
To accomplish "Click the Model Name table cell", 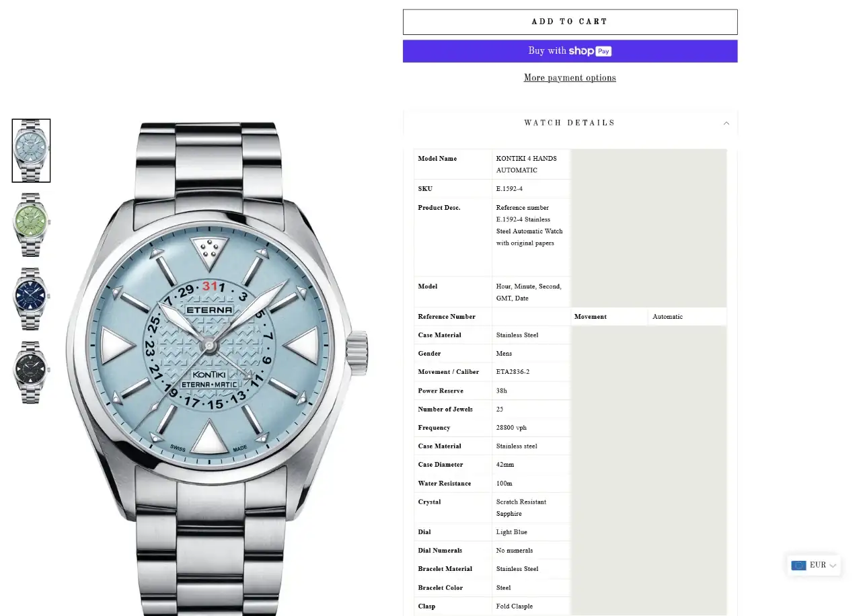I will click(453, 164).
